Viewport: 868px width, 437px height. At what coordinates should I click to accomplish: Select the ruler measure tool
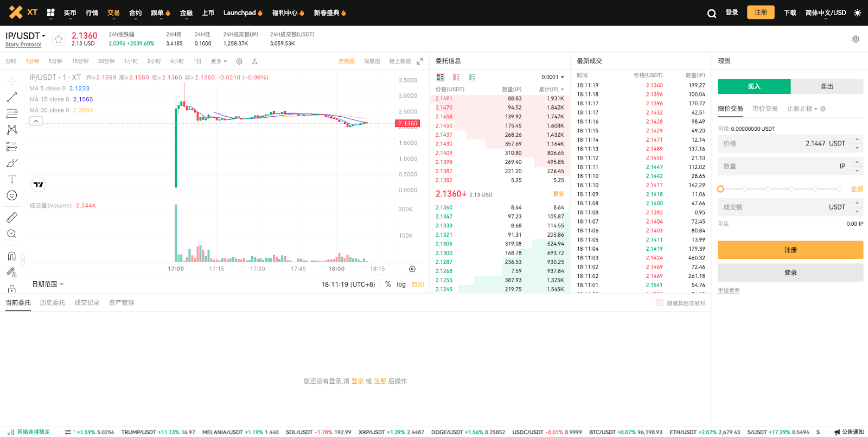[x=12, y=218]
